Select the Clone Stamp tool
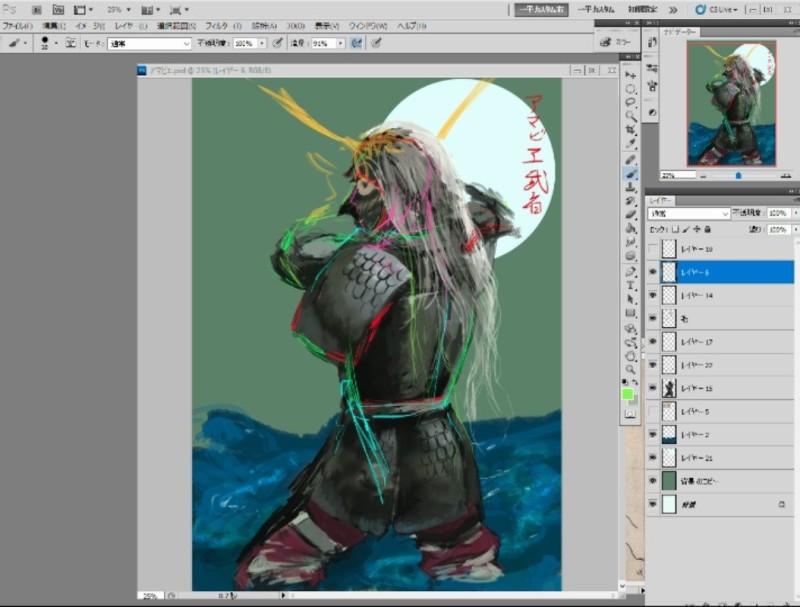Image resolution: width=800 pixels, height=607 pixels. tap(631, 188)
